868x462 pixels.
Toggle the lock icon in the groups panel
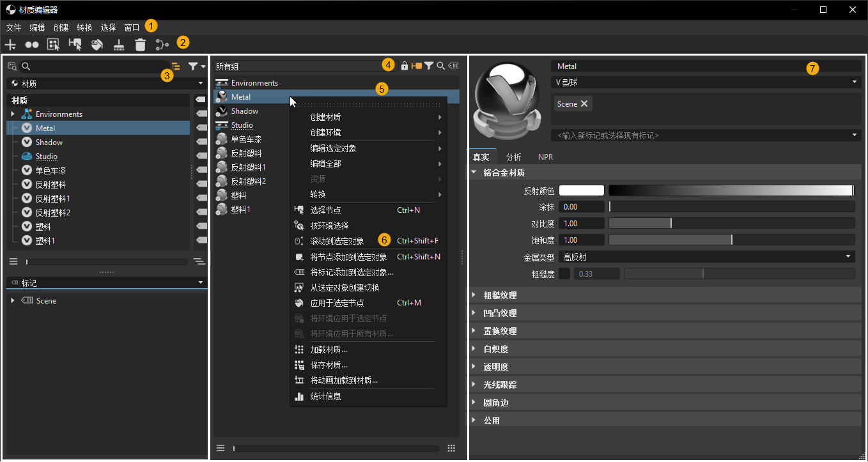point(405,65)
